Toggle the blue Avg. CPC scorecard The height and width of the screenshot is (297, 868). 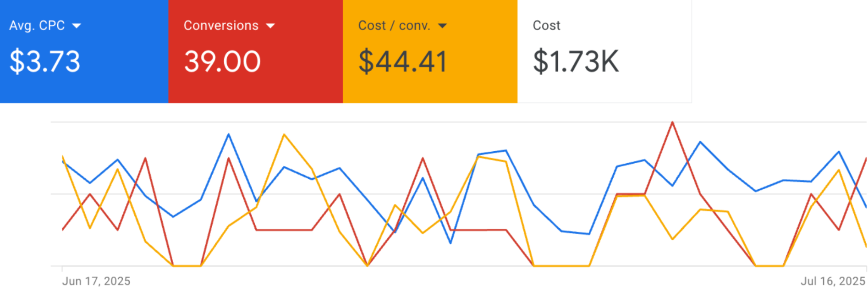(x=84, y=51)
